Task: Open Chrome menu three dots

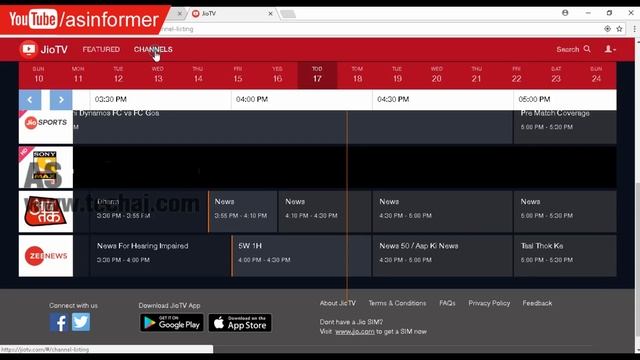Action: tap(634, 29)
